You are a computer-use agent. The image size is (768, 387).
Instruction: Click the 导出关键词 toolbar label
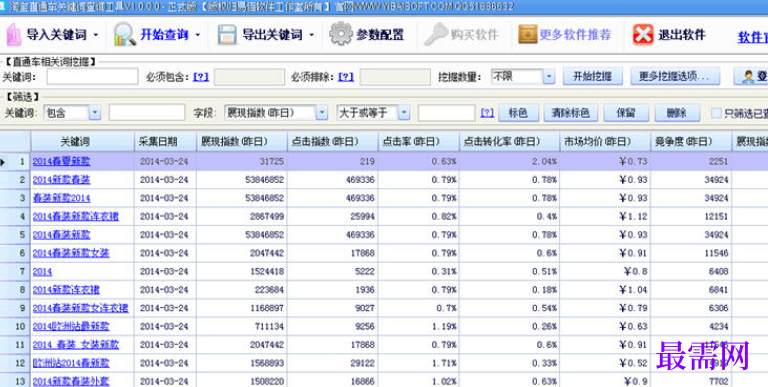click(x=272, y=35)
